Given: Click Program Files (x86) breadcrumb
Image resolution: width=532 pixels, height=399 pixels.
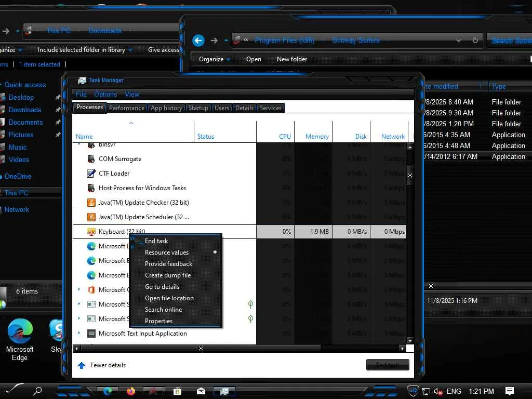Looking at the screenshot, I should (x=284, y=41).
